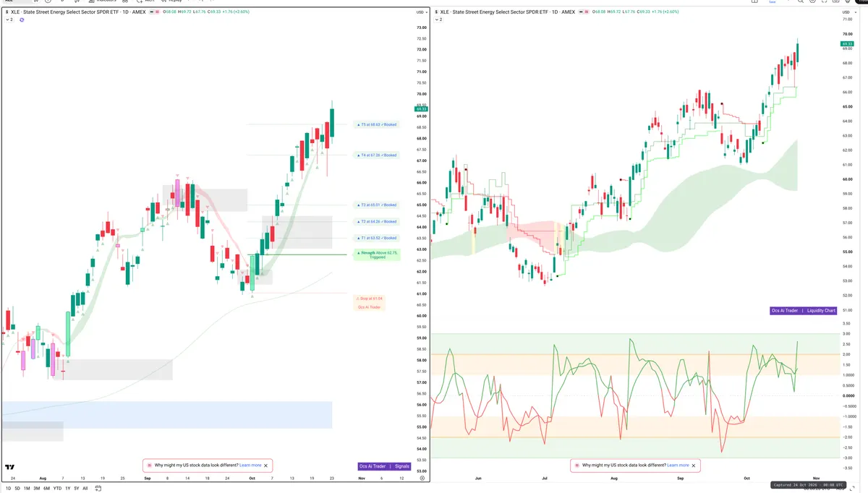Click the Jun label on right time axis
Screen dimensions: 868x493
pyautogui.click(x=477, y=478)
